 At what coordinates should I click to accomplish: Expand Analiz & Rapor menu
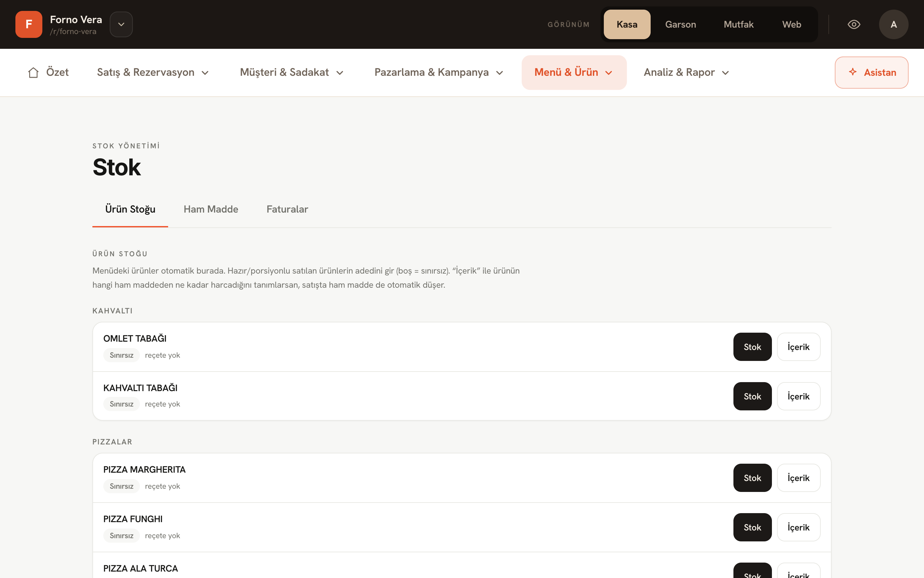pyautogui.click(x=687, y=72)
